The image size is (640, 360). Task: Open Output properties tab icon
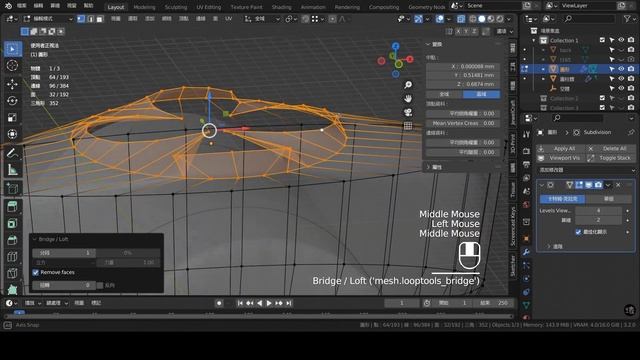(x=526, y=164)
